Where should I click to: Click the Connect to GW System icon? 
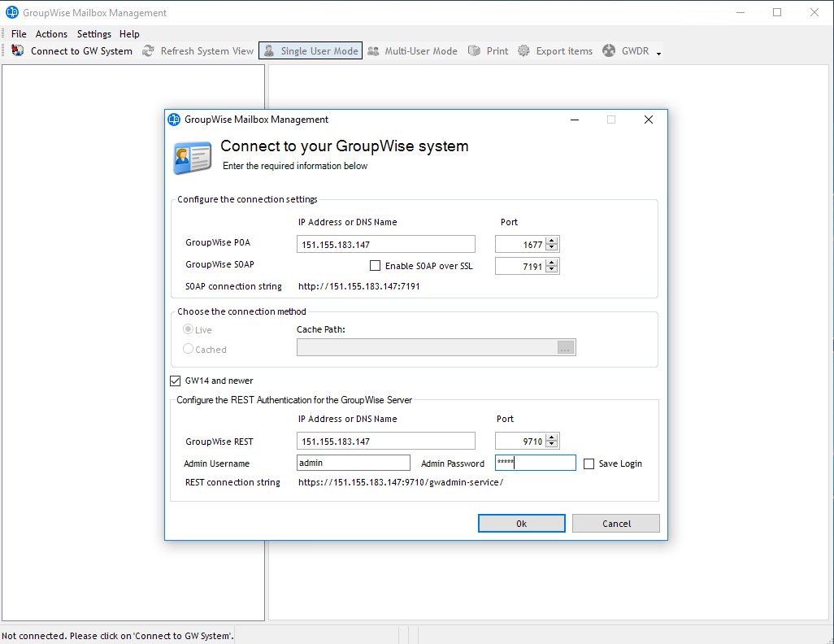coord(18,51)
